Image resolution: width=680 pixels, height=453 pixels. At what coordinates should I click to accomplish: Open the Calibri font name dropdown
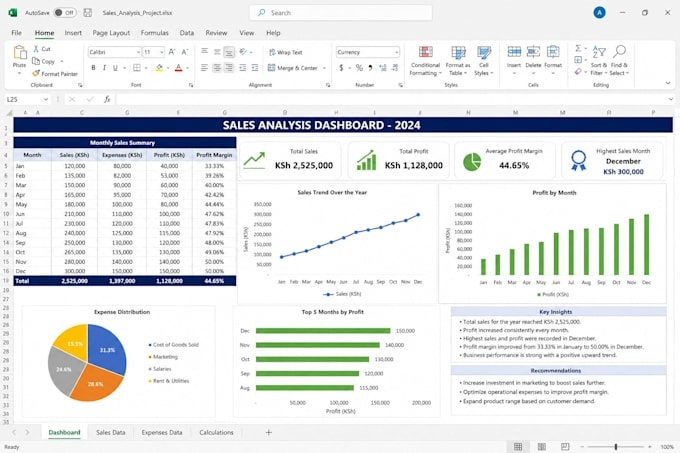coord(114,52)
